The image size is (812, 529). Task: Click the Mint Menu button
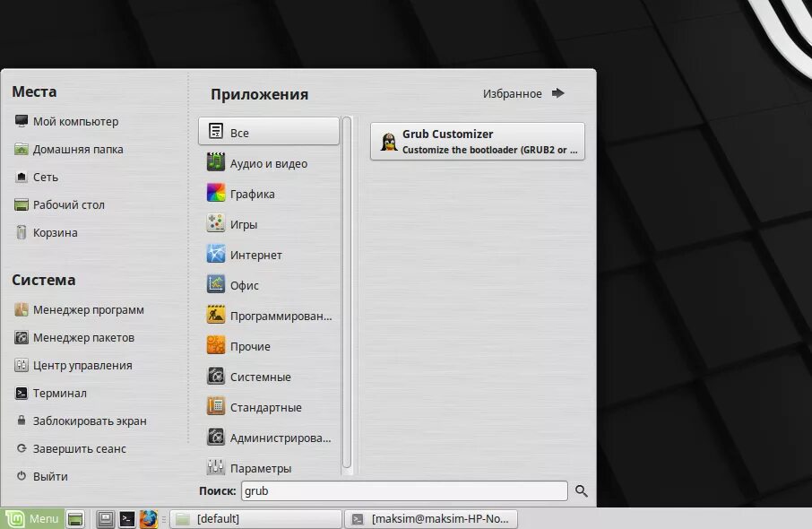point(32,518)
